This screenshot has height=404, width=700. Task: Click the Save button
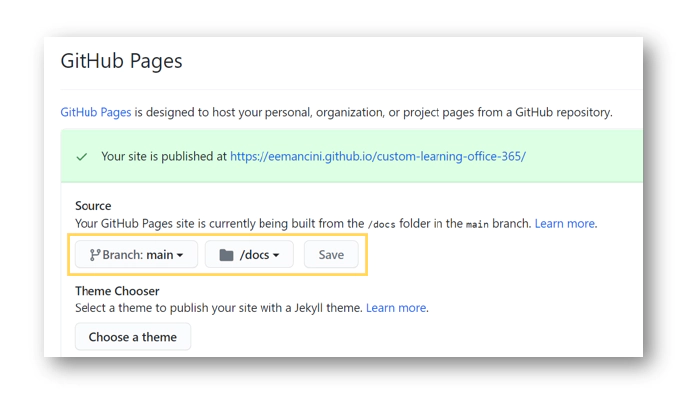click(x=331, y=254)
